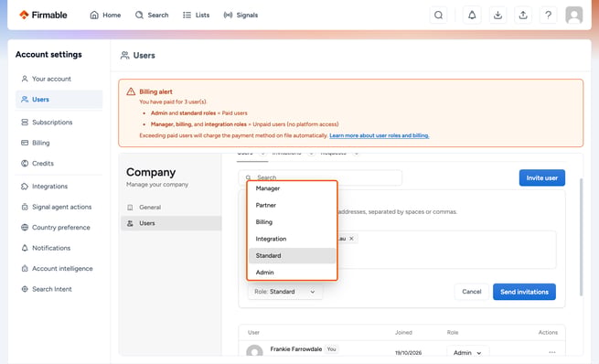Image resolution: width=599 pixels, height=364 pixels.
Task: Click the download icon in top bar
Action: 497,15
